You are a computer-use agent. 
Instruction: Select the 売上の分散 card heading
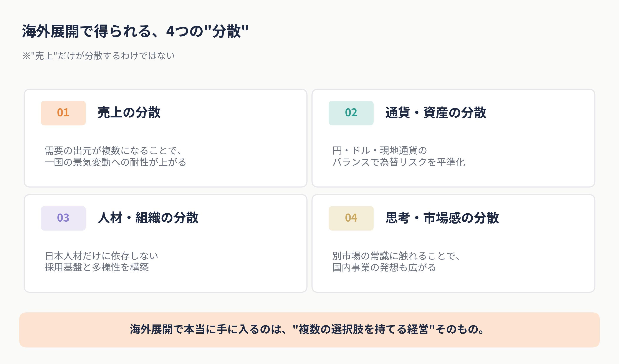coord(129,113)
